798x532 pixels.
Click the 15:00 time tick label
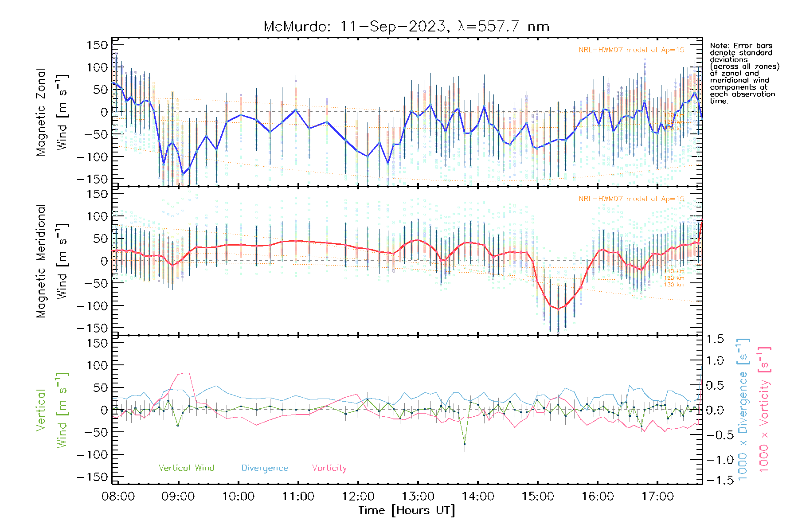[x=538, y=496]
